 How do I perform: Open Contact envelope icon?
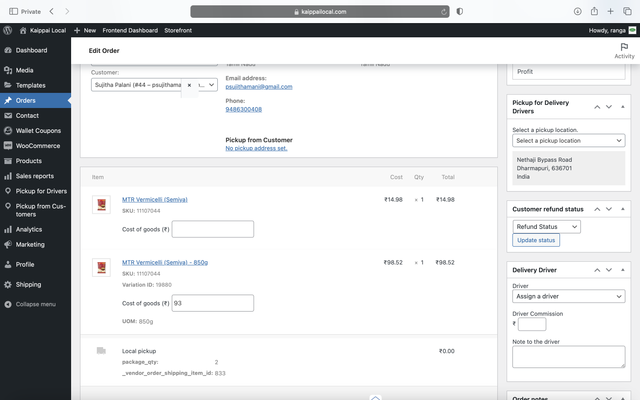(x=8, y=116)
